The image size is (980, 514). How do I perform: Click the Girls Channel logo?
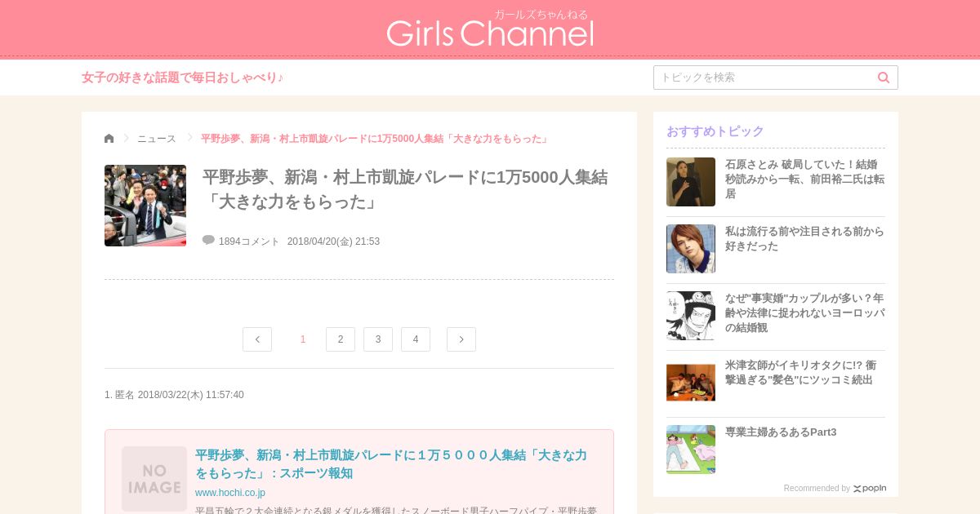pos(490,33)
